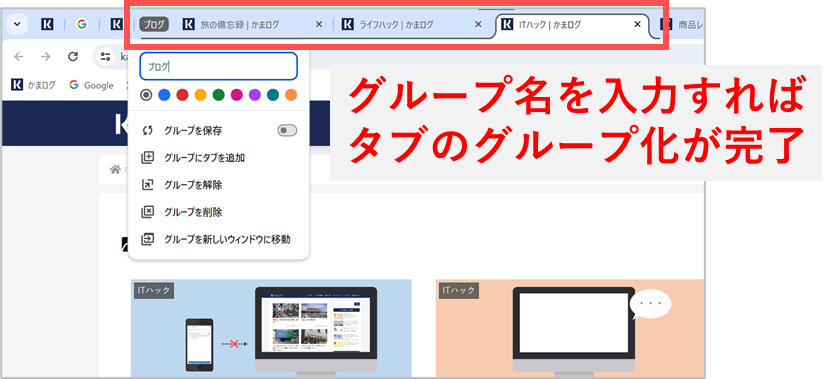The image size is (831, 379).
Task: Toggle the グループを保存 switch
Action: (287, 130)
